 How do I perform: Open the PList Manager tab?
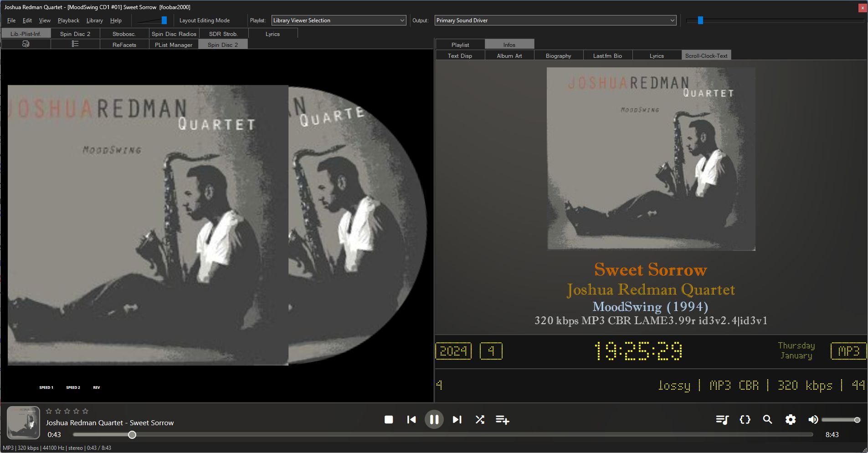(174, 45)
